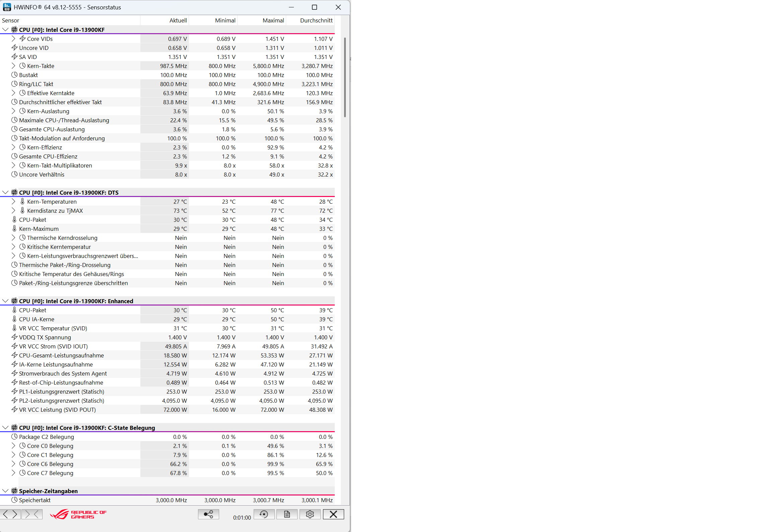
Task: Start logging with document icon
Action: click(x=287, y=514)
